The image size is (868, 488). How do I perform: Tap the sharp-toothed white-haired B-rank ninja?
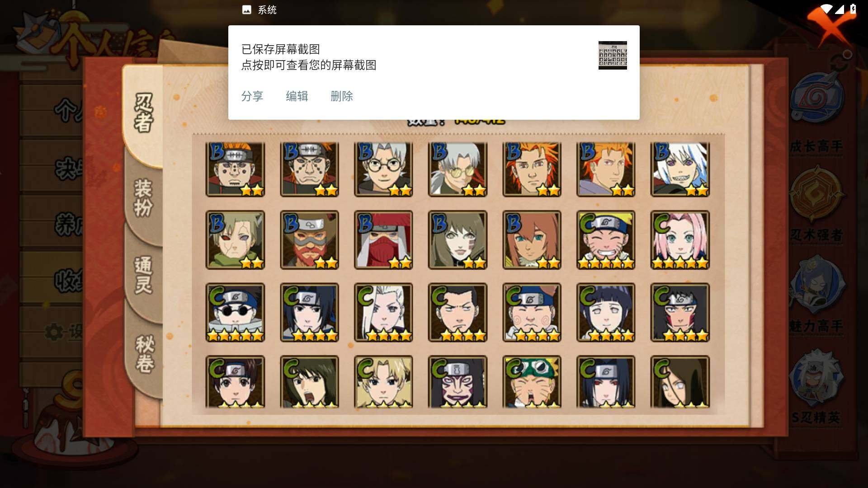click(680, 169)
